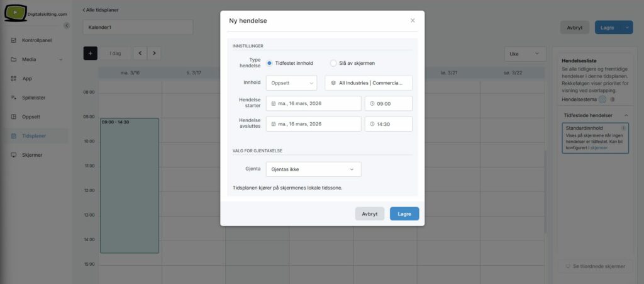Click the lø. 3/21 day header
This screenshot has height=284, width=644.
(x=449, y=73)
